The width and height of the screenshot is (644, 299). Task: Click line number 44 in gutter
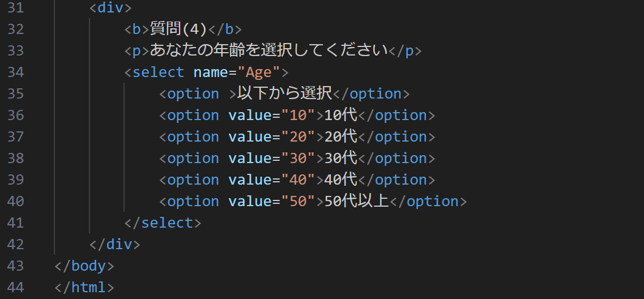16,288
